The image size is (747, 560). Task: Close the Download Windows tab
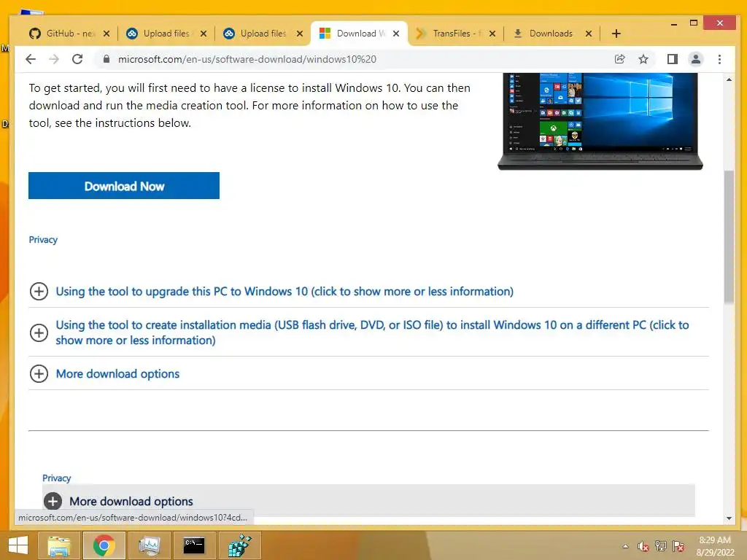396,34
